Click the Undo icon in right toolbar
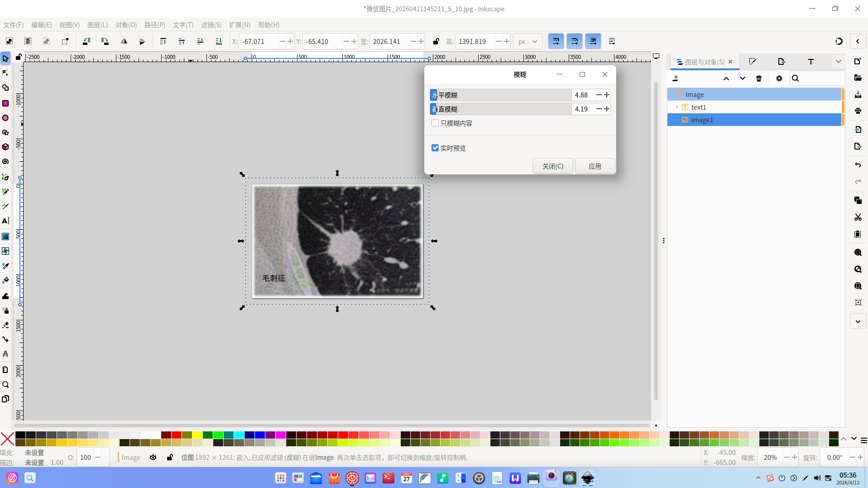This screenshot has height=488, width=868. (858, 165)
